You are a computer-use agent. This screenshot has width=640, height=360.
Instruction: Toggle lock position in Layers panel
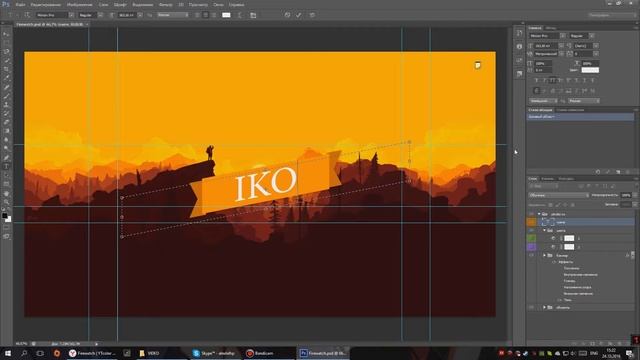(565, 205)
